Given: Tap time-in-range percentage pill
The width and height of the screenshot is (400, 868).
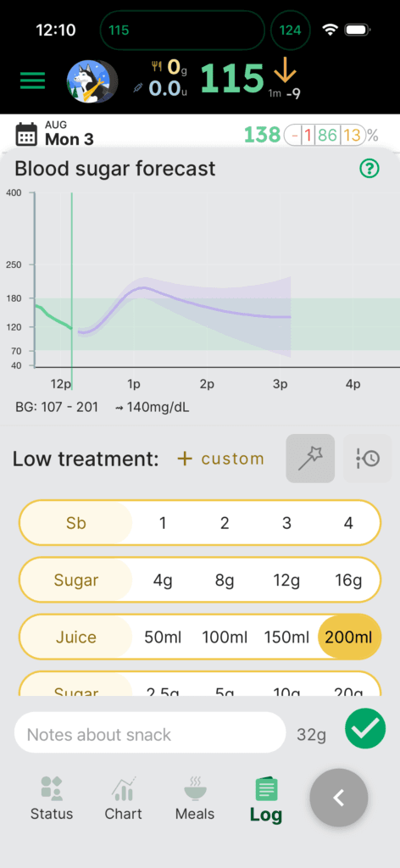Looking at the screenshot, I should pos(325,135).
